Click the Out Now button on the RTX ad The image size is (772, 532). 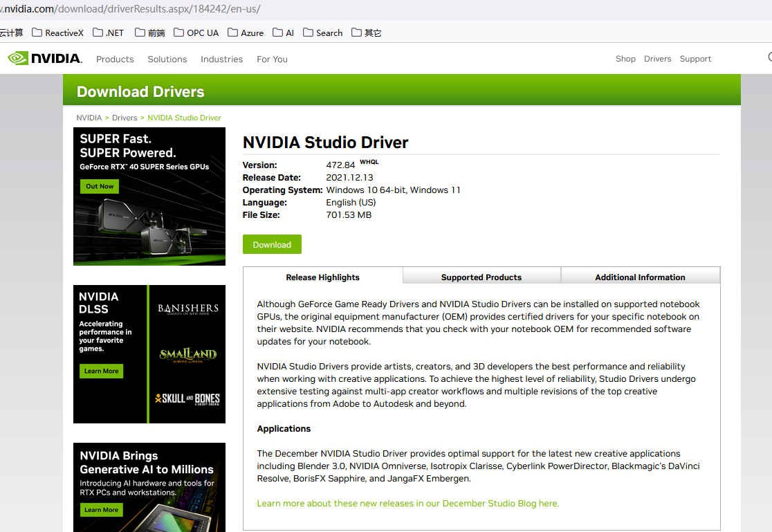click(100, 186)
